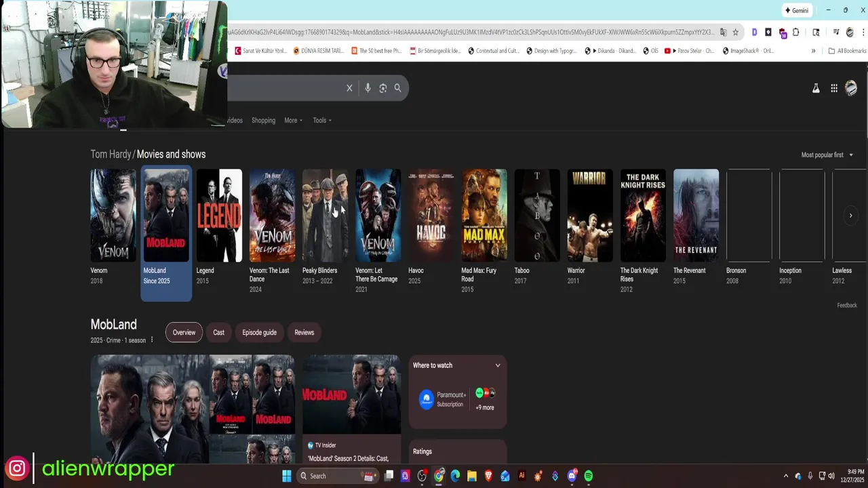Select the Peaky Blinders poster
868x488 pixels.
(325, 216)
